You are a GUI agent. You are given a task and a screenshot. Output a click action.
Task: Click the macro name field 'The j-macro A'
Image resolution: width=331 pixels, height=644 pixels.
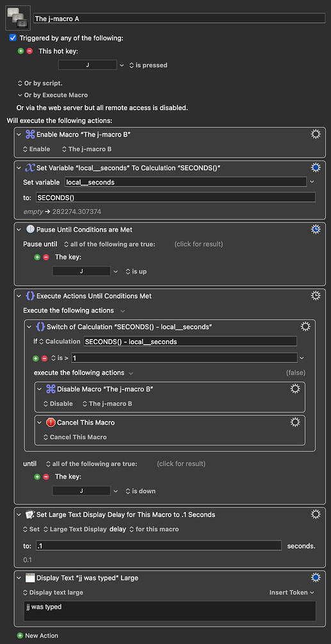point(179,19)
